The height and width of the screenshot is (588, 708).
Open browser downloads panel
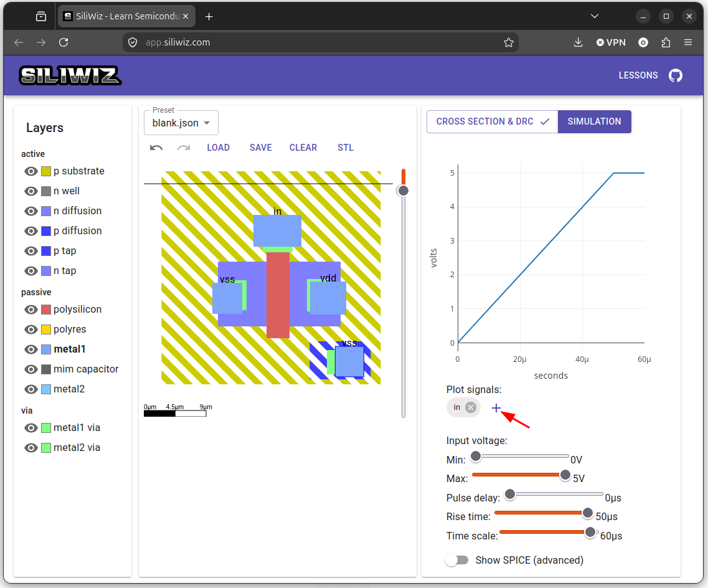point(578,42)
